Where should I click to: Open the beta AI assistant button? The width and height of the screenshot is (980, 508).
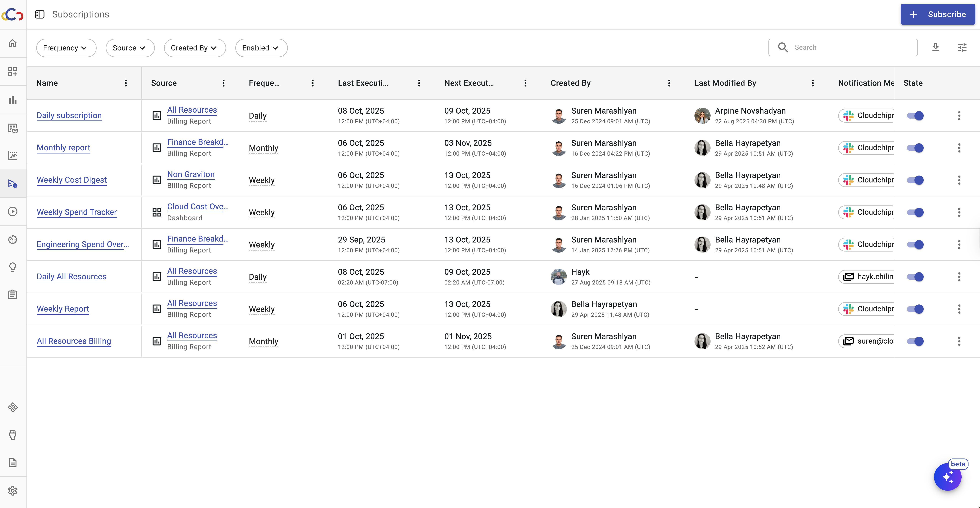click(x=947, y=477)
